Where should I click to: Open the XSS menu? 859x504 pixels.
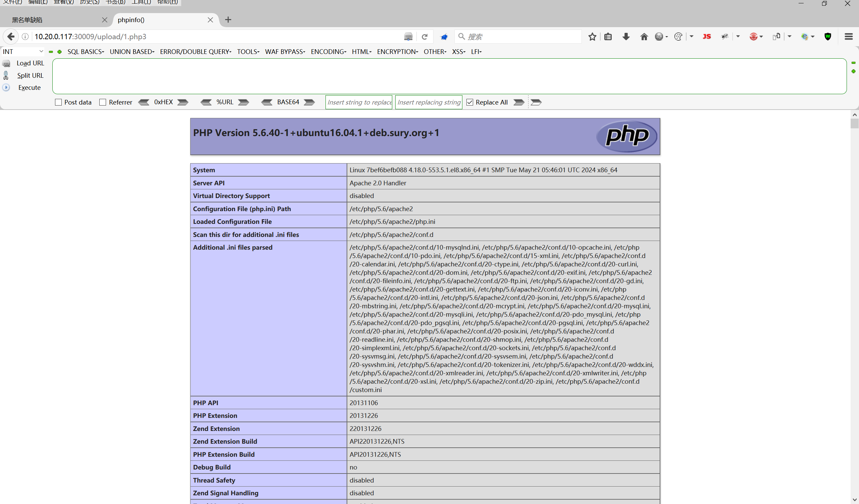coord(458,51)
